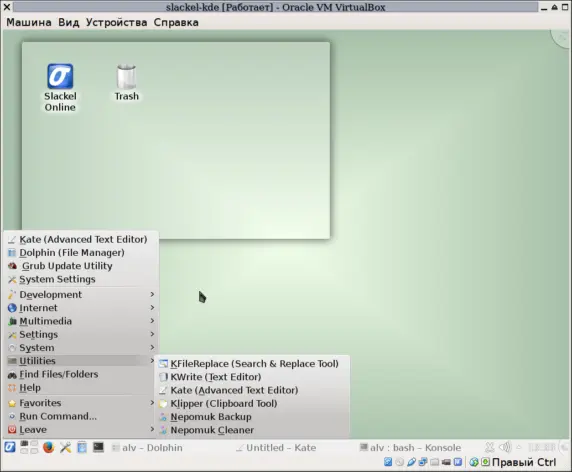Launch Kate (Advanced Text Editor) from main menu top
The image size is (572, 472).
pyautogui.click(x=81, y=239)
